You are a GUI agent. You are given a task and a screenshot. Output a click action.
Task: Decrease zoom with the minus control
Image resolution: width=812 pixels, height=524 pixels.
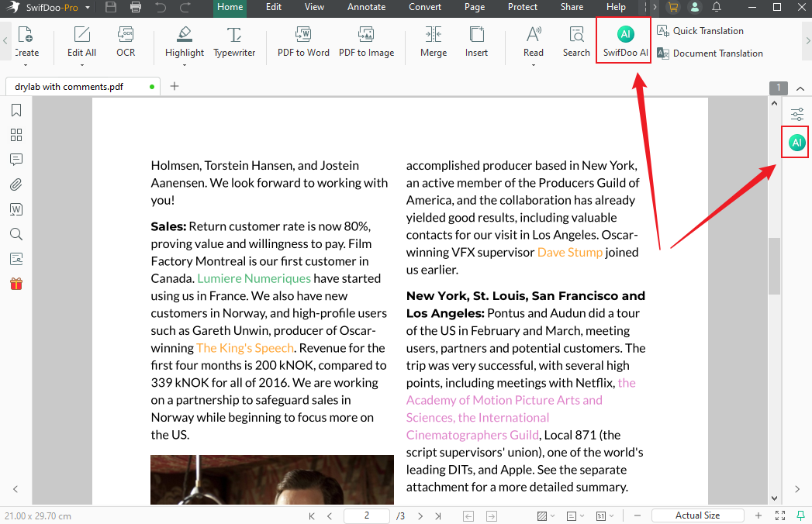[x=637, y=515]
